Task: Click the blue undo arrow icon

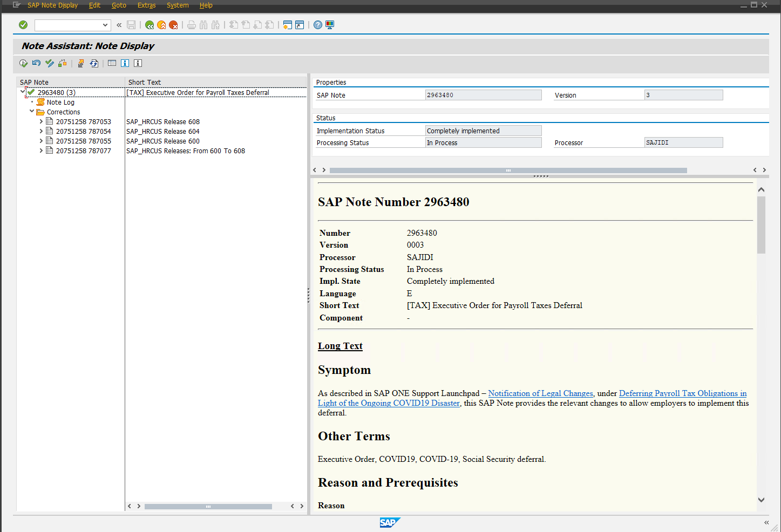Action: click(36, 63)
